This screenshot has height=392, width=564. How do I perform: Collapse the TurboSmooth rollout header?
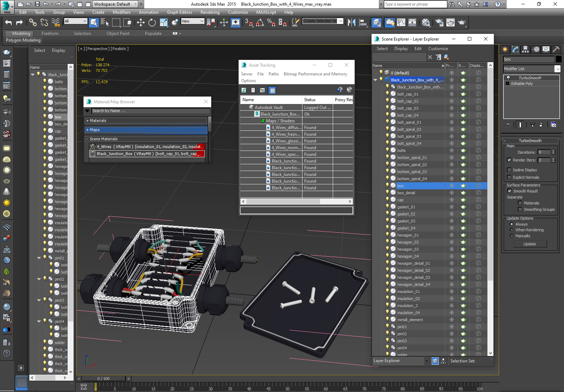[530, 141]
